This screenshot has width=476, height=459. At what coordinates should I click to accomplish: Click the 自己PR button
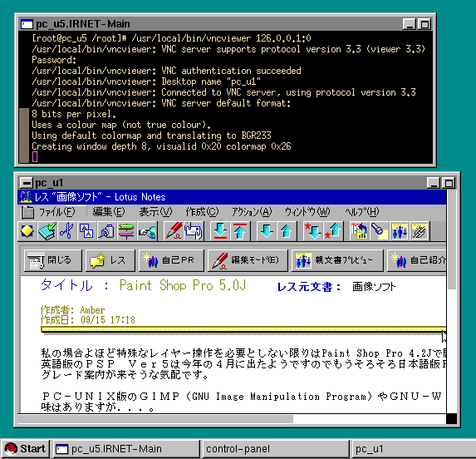coord(171,260)
